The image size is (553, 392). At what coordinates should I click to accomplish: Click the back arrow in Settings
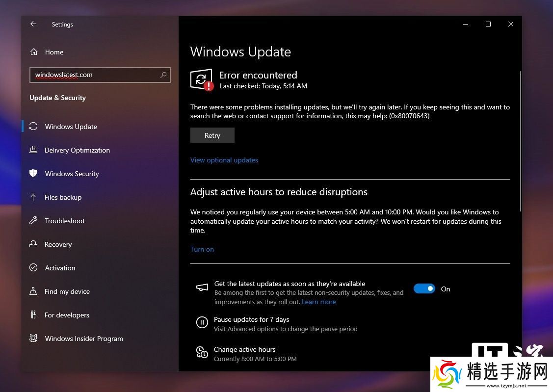pos(33,24)
